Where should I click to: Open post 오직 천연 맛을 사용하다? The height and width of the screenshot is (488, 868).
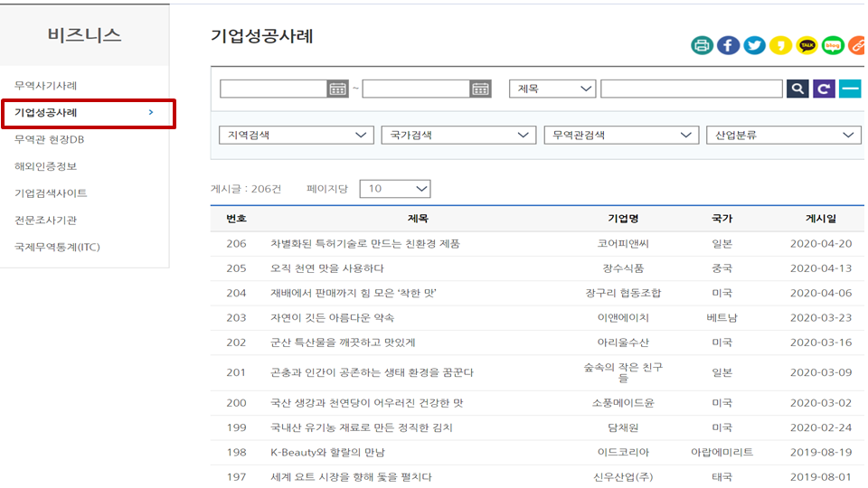pos(326,268)
